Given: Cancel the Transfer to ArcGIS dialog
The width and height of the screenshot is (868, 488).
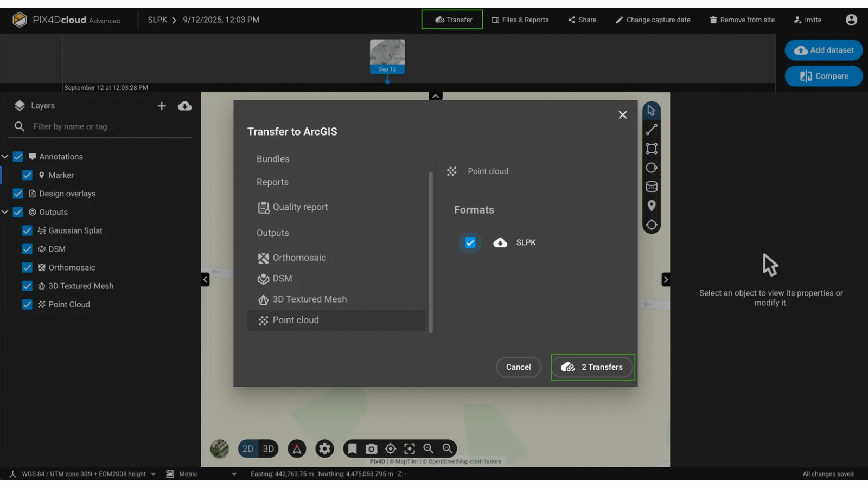Looking at the screenshot, I should click(x=518, y=367).
